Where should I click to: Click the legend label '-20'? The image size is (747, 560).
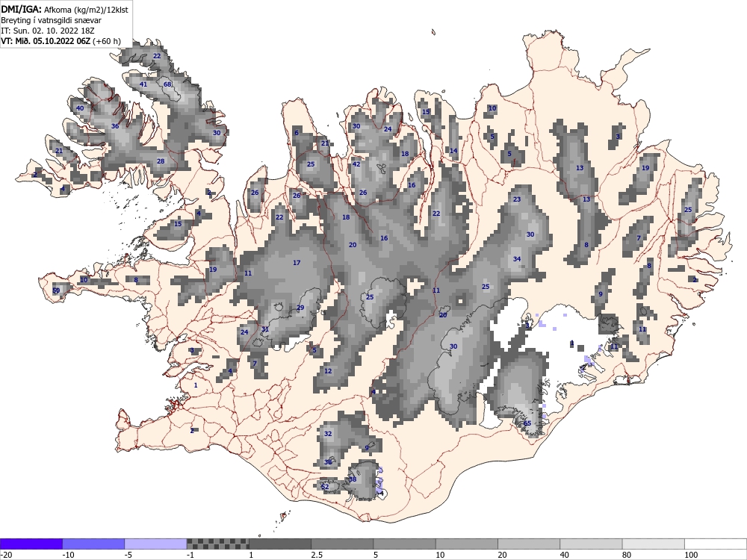pyautogui.click(x=6, y=555)
